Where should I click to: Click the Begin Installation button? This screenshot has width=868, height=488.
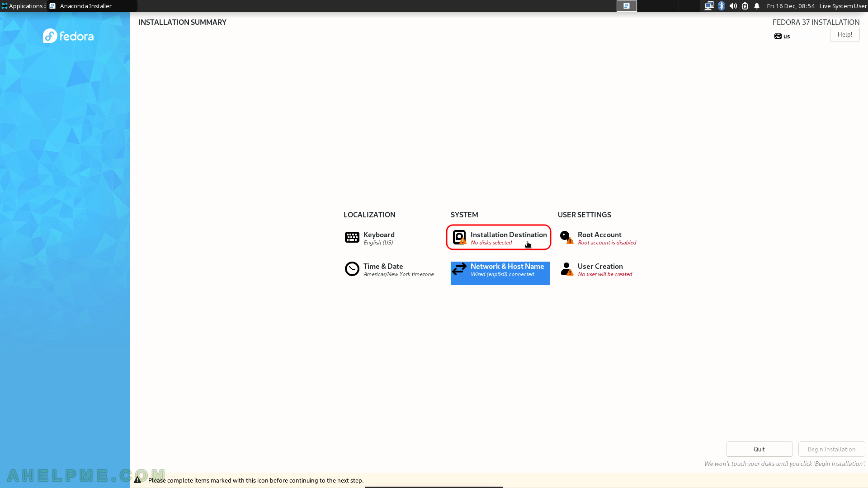click(831, 449)
